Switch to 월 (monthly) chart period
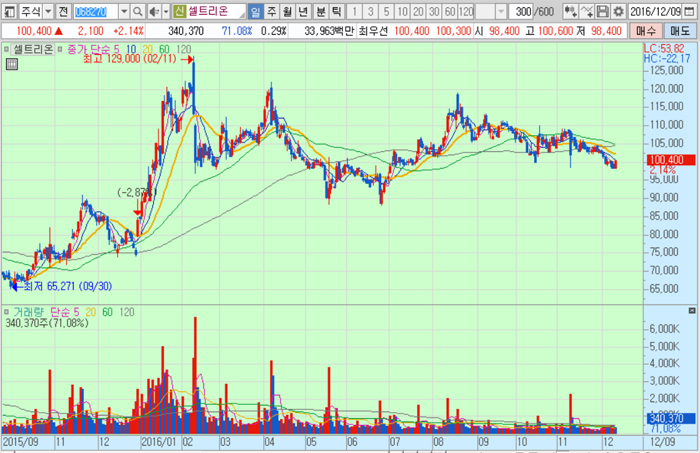Screen dimensions: 700x453 click(x=287, y=12)
